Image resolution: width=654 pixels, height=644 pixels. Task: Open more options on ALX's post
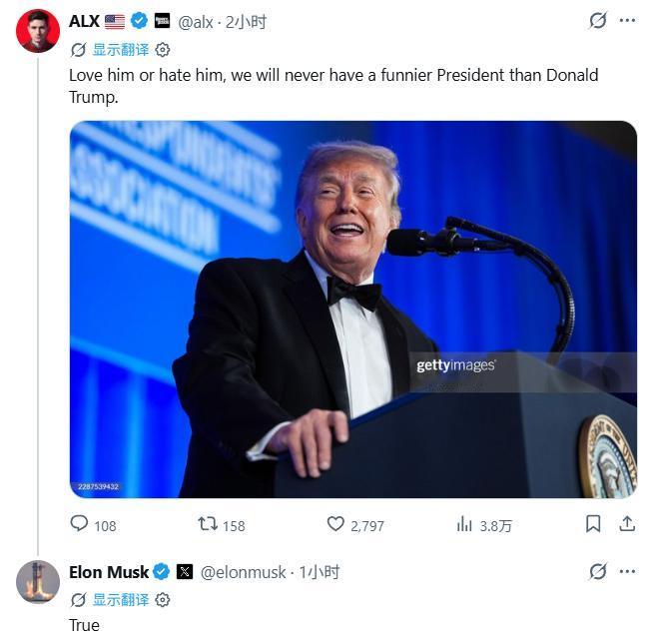coord(627,20)
